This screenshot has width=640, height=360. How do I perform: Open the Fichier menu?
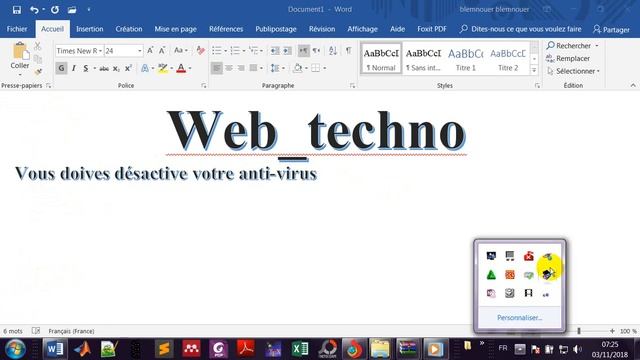[x=17, y=29]
